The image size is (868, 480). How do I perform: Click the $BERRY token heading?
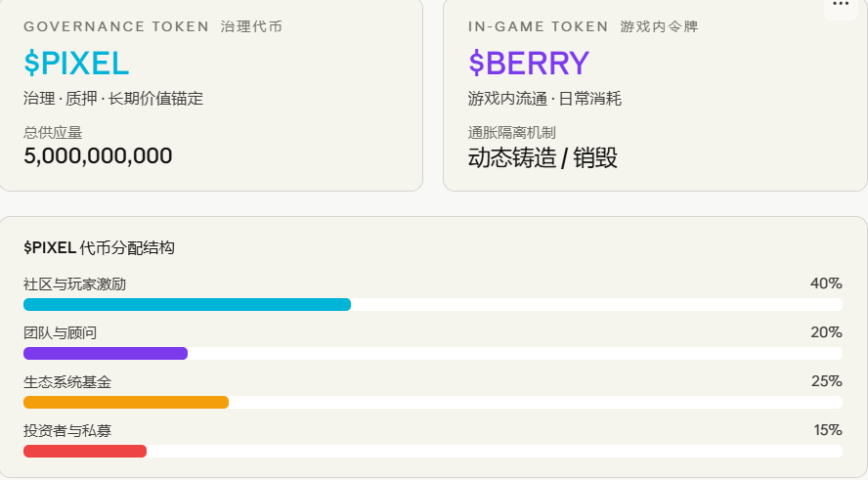click(529, 64)
